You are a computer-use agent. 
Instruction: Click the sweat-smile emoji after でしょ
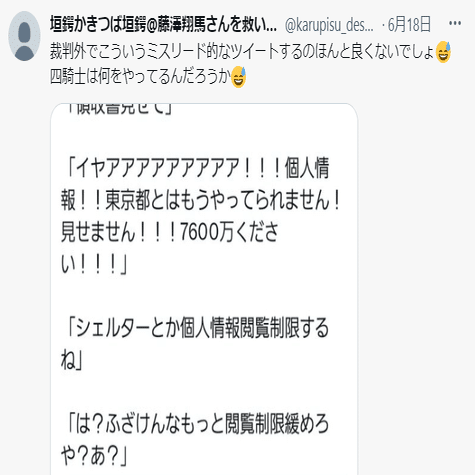click(443, 52)
